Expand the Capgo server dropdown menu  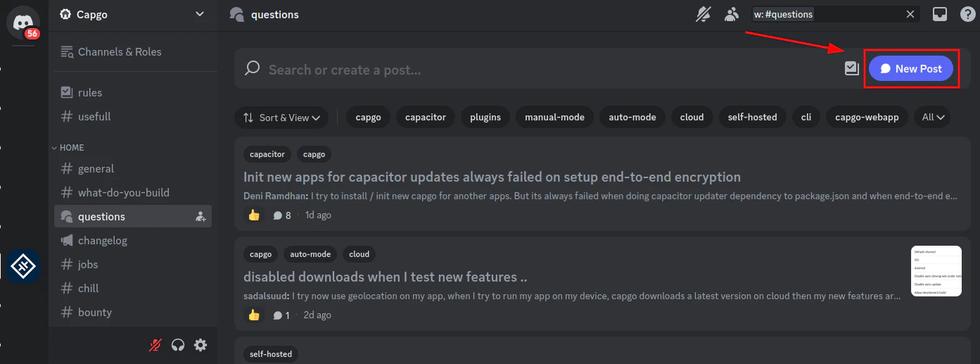[200, 14]
